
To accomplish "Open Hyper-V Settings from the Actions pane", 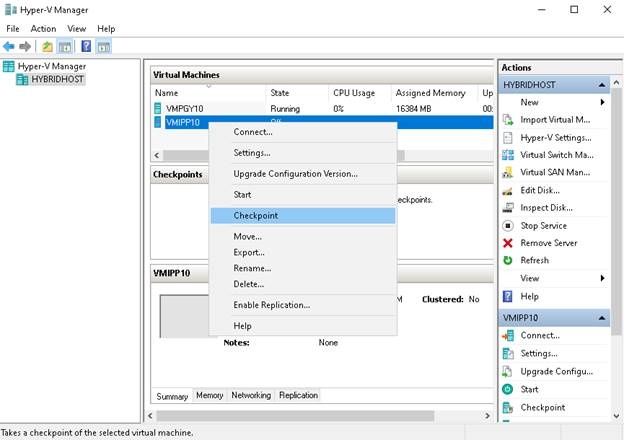I will [x=556, y=138].
